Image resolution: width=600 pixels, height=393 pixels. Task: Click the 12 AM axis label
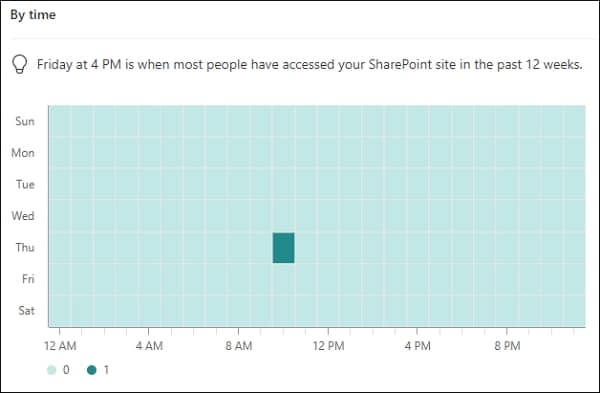tap(60, 346)
